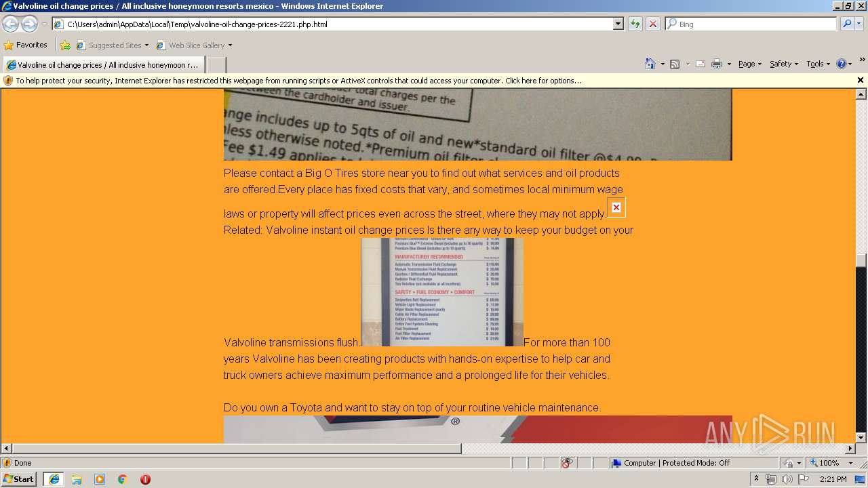
Task: Click the Stop loading icon
Action: pyautogui.click(x=652, y=24)
